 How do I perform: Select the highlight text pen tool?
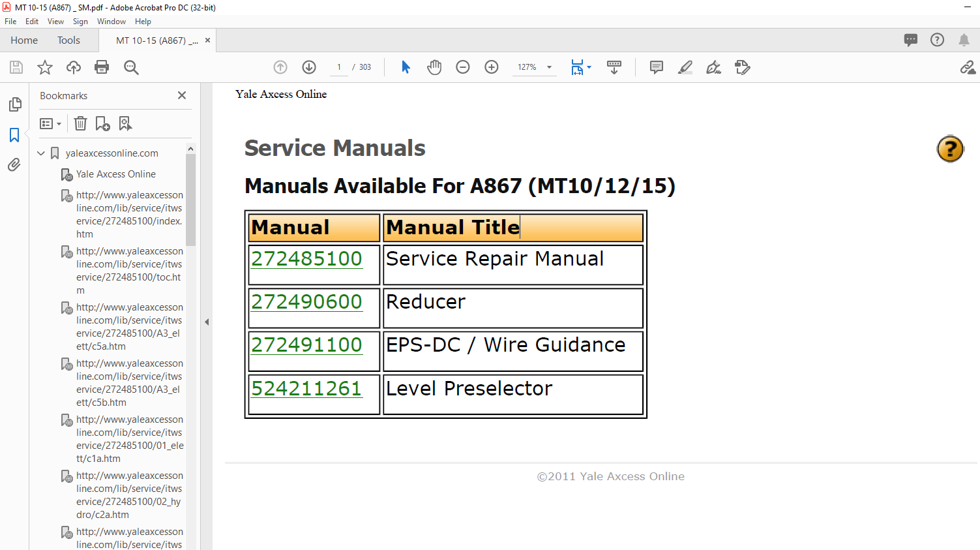(x=685, y=67)
